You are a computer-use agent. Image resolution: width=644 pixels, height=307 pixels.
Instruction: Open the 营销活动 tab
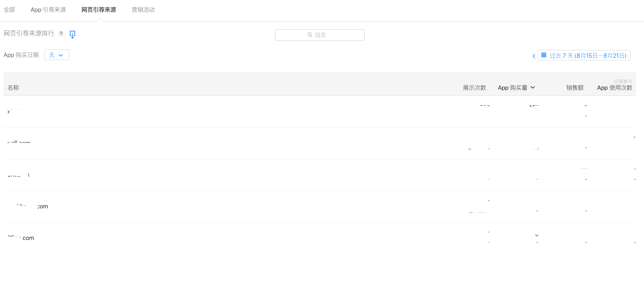pos(143,10)
